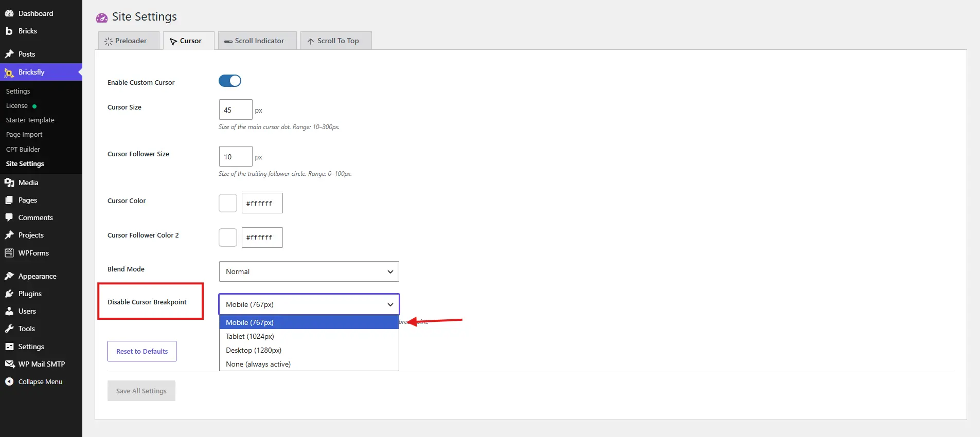Click Reset to Defaults button
This screenshot has height=437, width=980.
click(x=142, y=351)
